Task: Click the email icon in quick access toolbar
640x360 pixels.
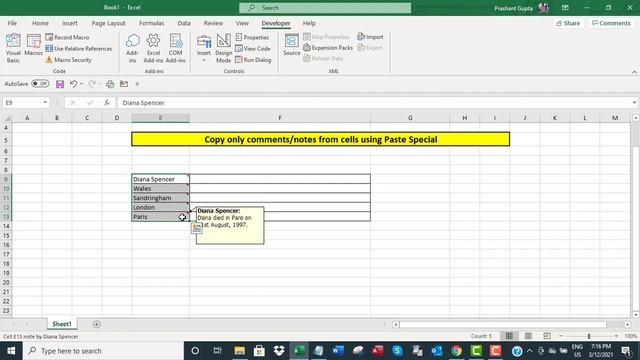Action: 124,84
